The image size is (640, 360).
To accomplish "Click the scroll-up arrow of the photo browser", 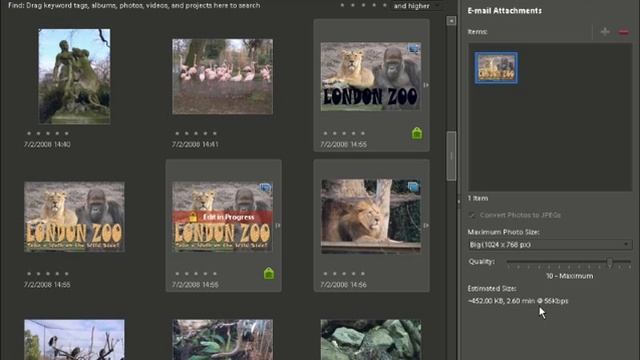I will coord(451,20).
